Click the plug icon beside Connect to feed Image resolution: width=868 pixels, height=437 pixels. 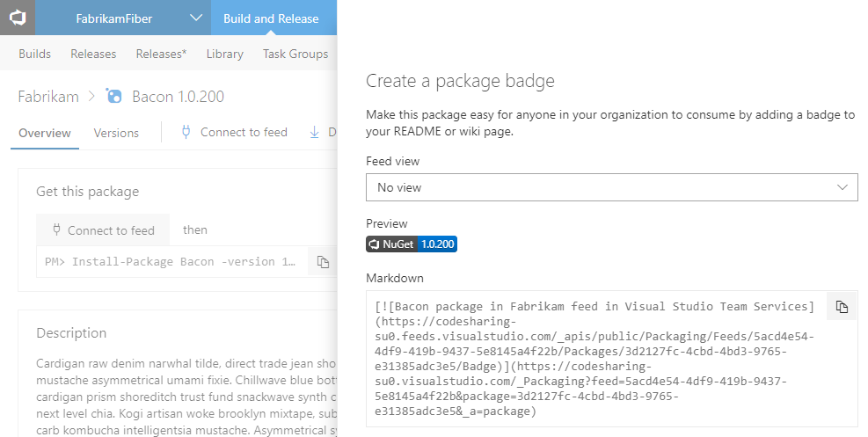pyautogui.click(x=186, y=132)
